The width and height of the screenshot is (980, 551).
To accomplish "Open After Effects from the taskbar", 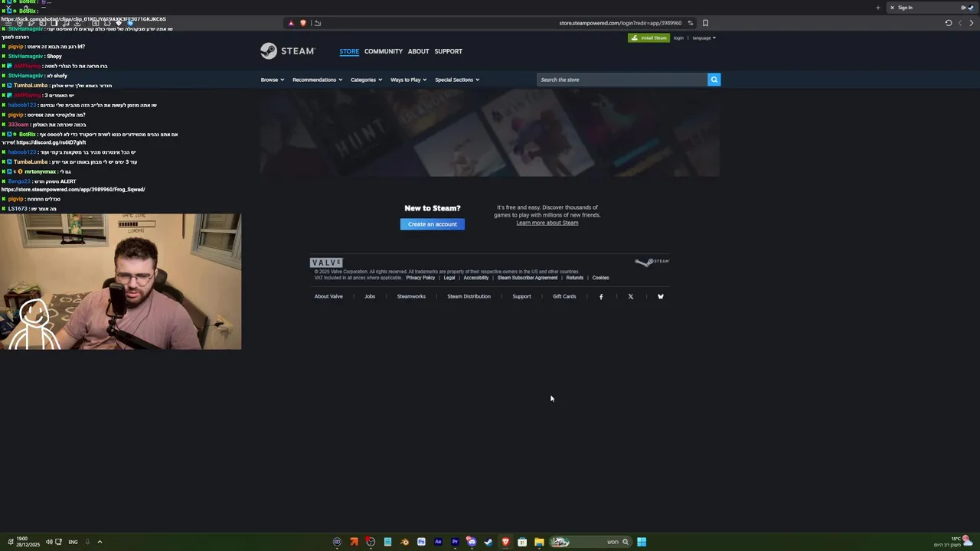I will 438,542.
